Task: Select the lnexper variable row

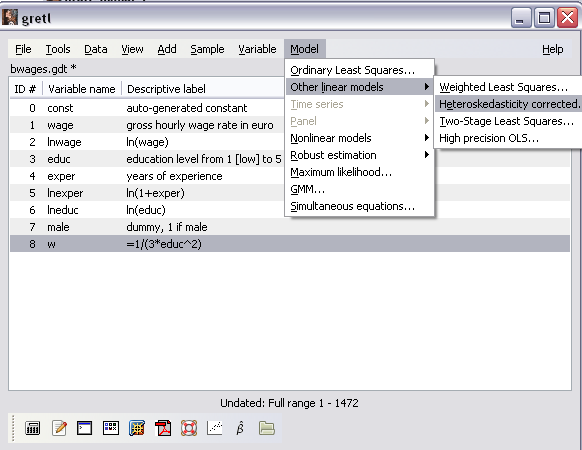Action: (x=147, y=193)
